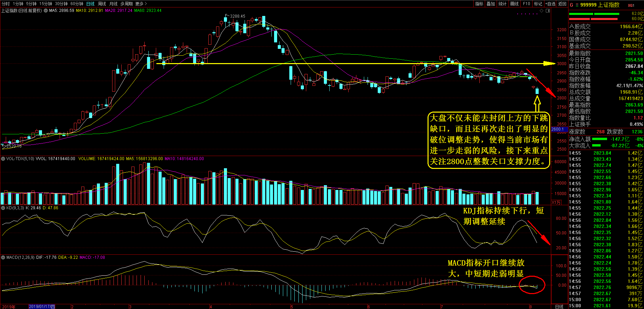Click the 最低指数 row
This screenshot has width=644, height=309.
click(x=606, y=111)
